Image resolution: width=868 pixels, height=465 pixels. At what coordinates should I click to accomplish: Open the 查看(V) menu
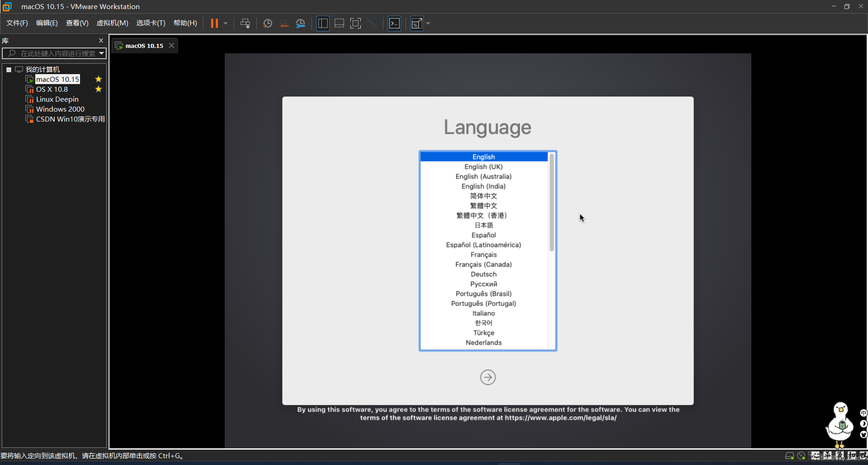coord(77,23)
